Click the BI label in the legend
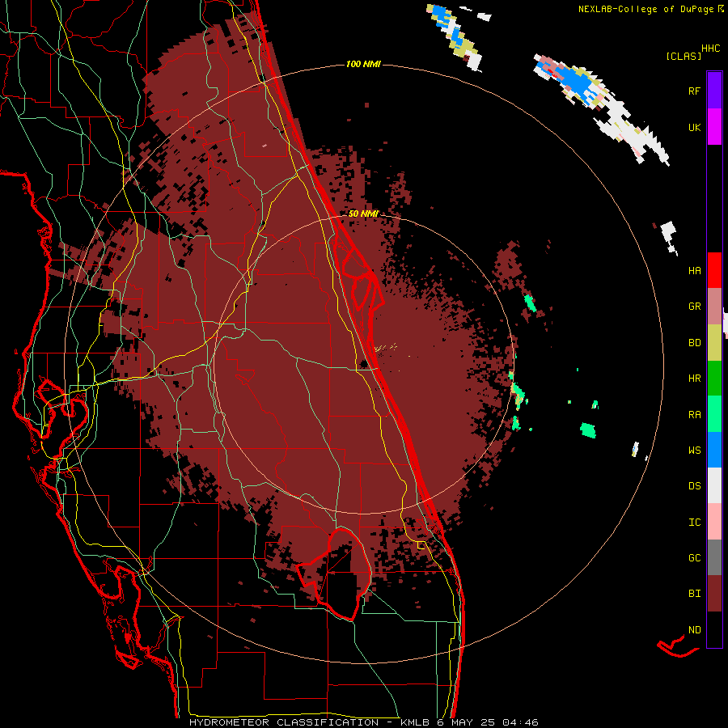 pos(694,594)
